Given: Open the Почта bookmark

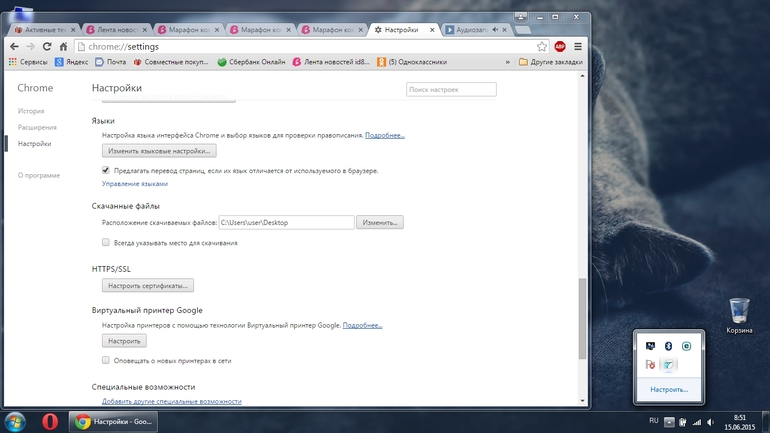Looking at the screenshot, I should (x=110, y=62).
